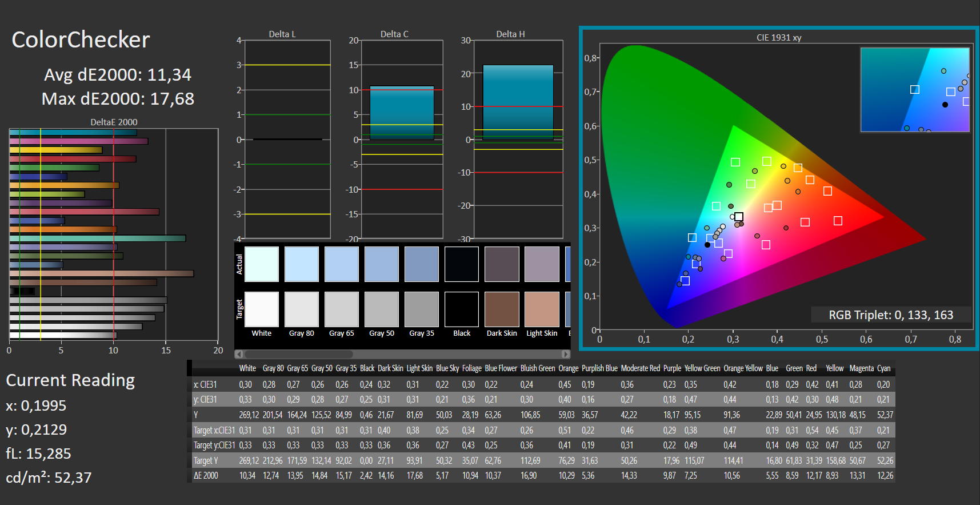Select the Actual Gray 50 swatch

point(382,264)
